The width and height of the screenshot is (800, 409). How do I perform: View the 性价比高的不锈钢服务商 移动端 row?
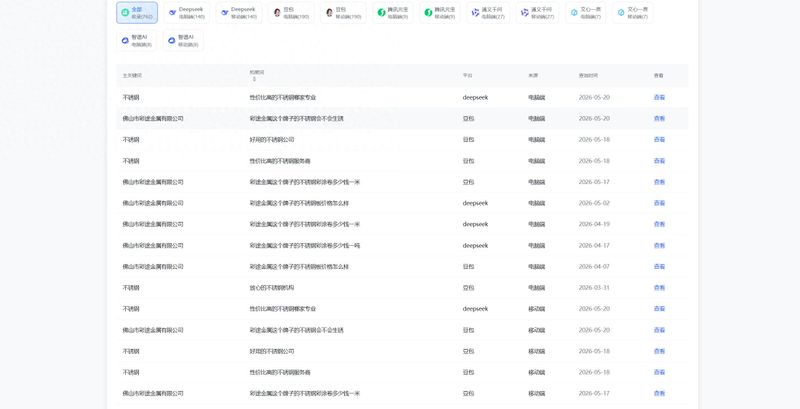[x=659, y=372]
